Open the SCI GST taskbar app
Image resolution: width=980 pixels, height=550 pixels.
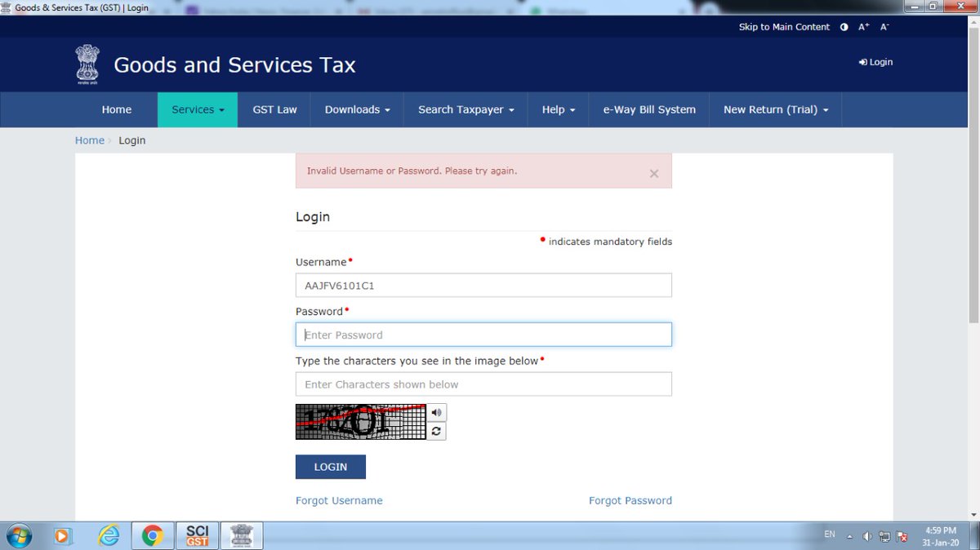[198, 536]
